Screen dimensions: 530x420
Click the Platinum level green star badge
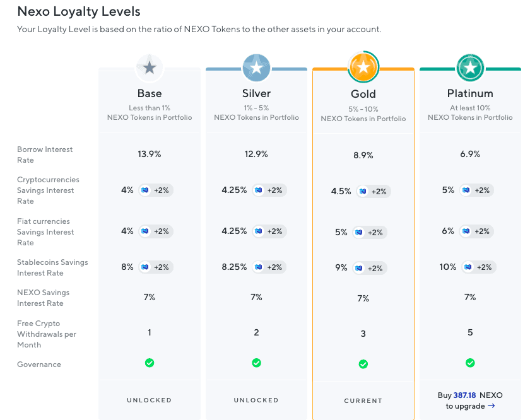470,68
